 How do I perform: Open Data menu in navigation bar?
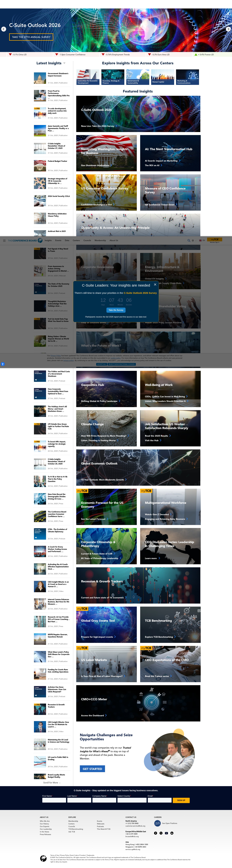pyautogui.click(x=67, y=241)
